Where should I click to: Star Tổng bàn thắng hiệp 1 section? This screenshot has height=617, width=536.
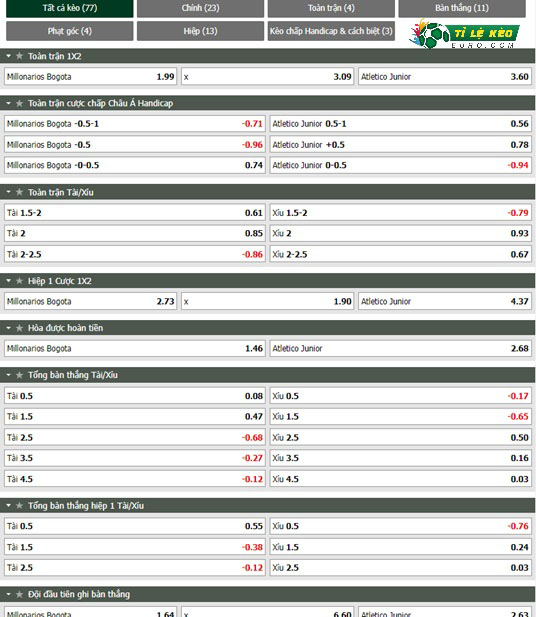19,506
